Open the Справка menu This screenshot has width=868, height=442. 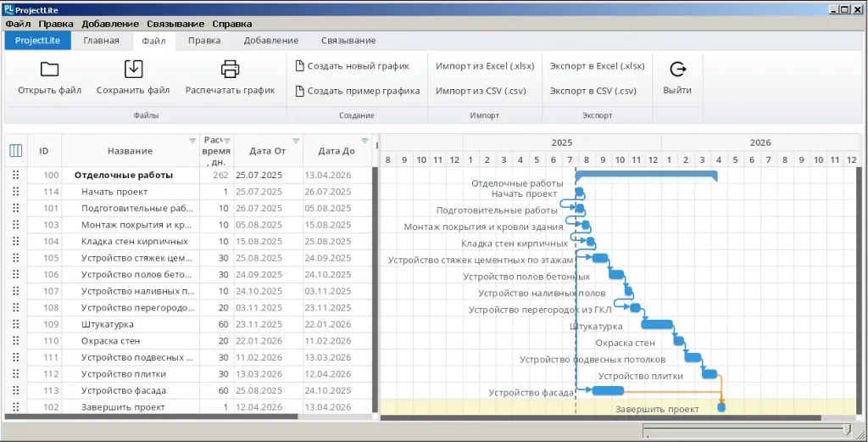[x=232, y=24]
